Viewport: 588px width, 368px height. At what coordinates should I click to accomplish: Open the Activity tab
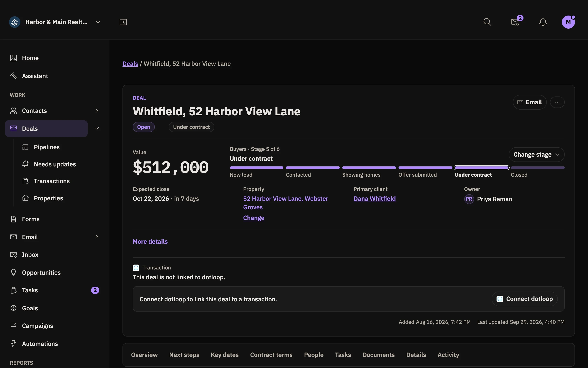coord(448,355)
